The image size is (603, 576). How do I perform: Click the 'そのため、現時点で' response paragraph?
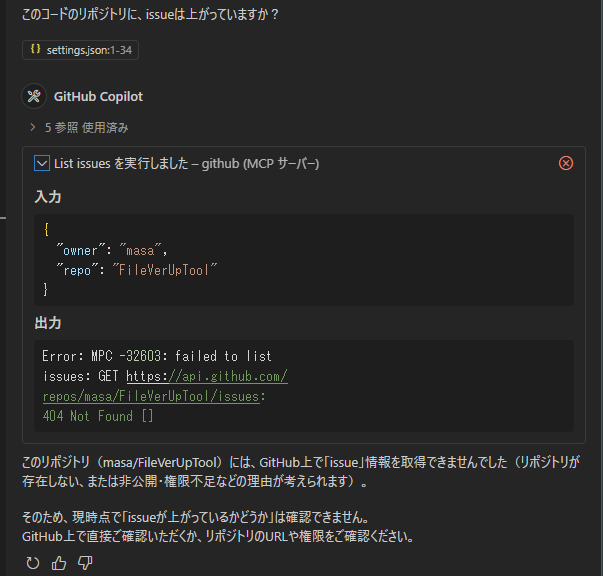195,517
